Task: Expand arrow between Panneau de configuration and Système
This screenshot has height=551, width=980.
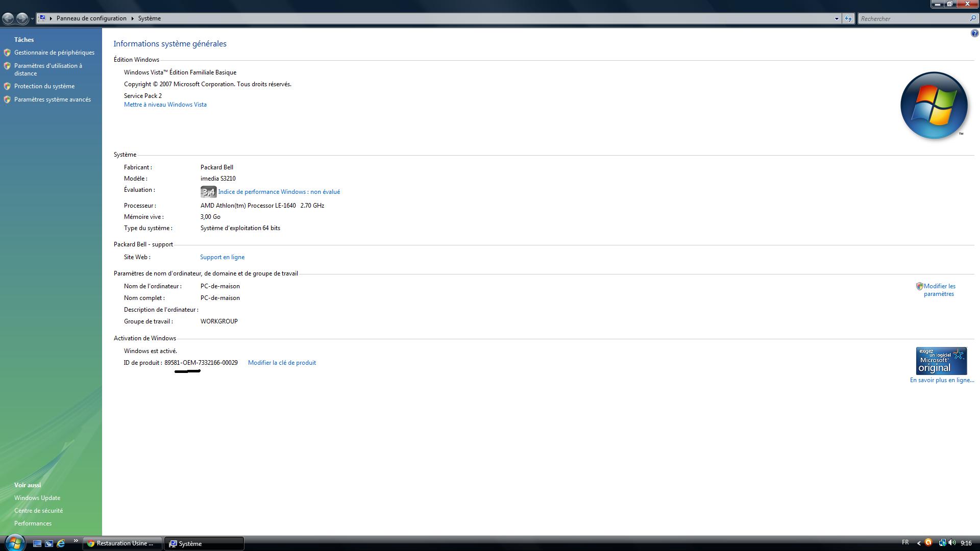Action: tap(132, 18)
